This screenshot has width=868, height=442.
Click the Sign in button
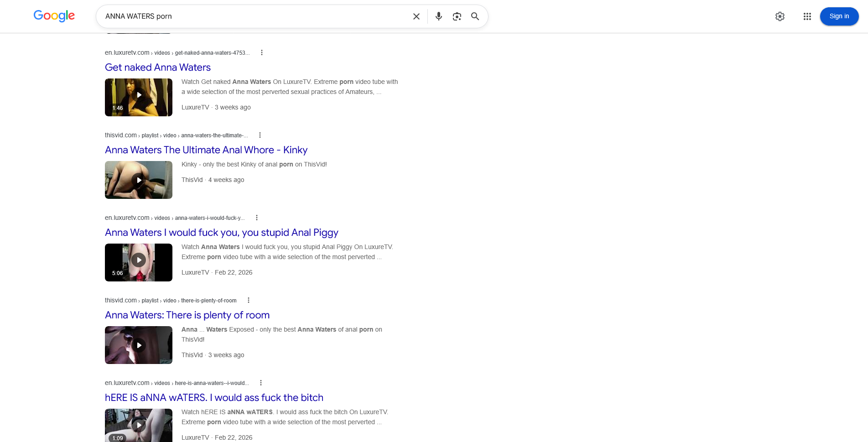tap(839, 16)
